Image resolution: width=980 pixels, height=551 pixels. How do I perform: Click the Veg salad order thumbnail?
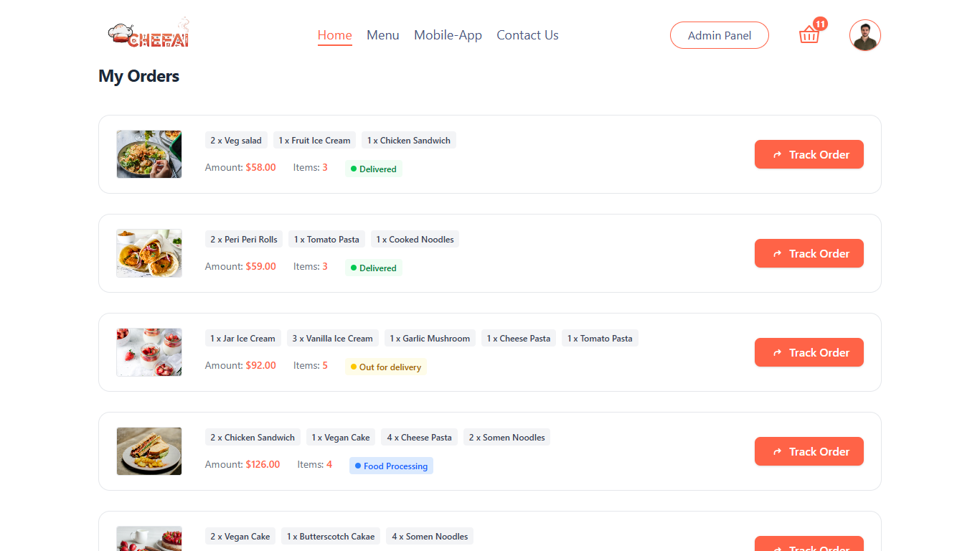coord(149,154)
